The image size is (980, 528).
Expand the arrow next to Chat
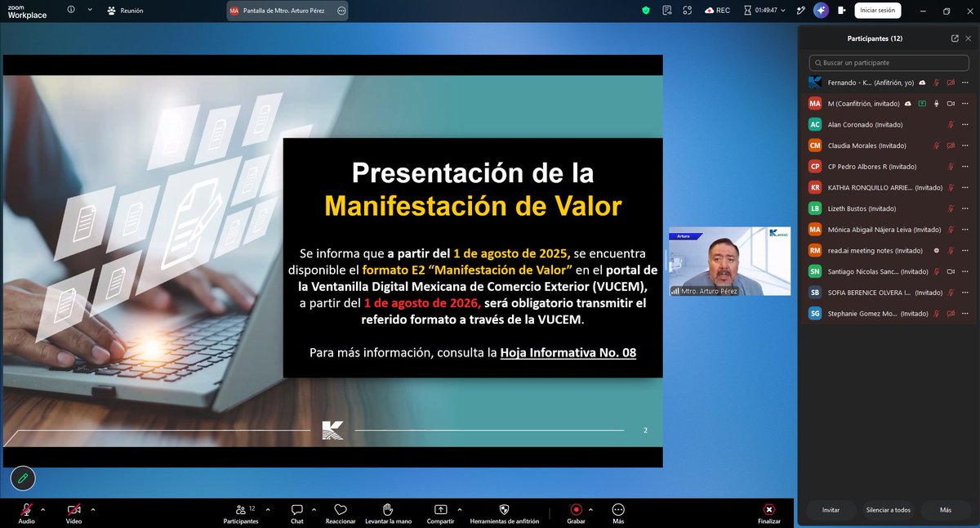(x=314, y=508)
